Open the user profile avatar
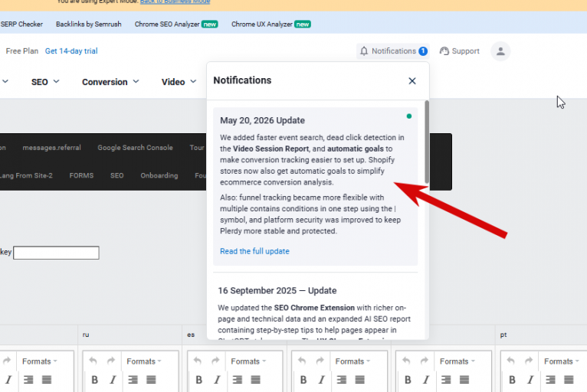Image resolution: width=587 pixels, height=392 pixels. (500, 51)
